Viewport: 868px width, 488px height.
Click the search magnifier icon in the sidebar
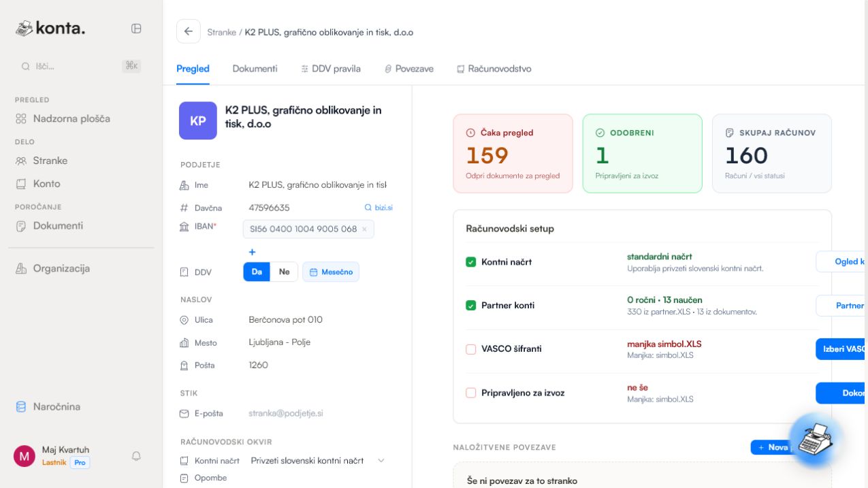tap(25, 67)
